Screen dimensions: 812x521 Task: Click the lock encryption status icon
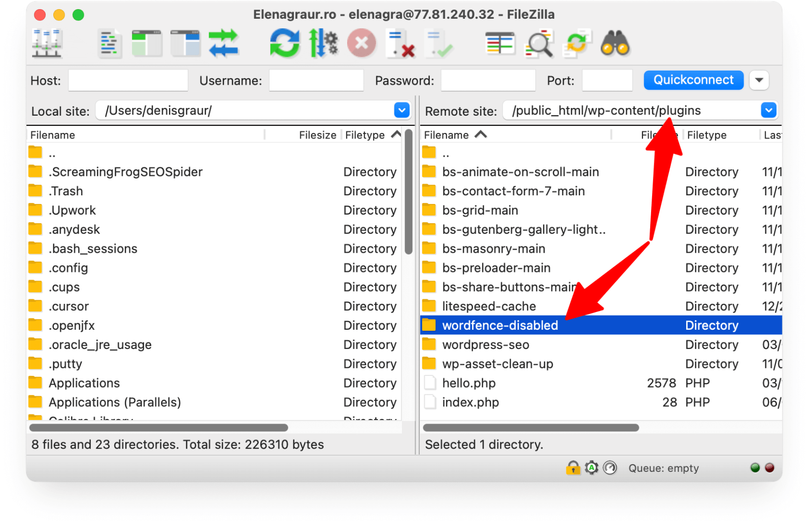(573, 467)
